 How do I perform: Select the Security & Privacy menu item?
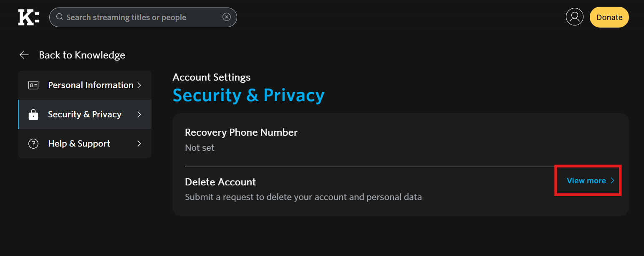pyautogui.click(x=85, y=114)
